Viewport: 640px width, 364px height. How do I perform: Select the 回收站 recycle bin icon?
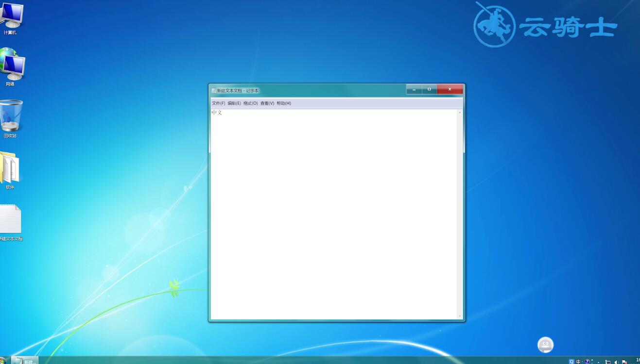pos(11,119)
